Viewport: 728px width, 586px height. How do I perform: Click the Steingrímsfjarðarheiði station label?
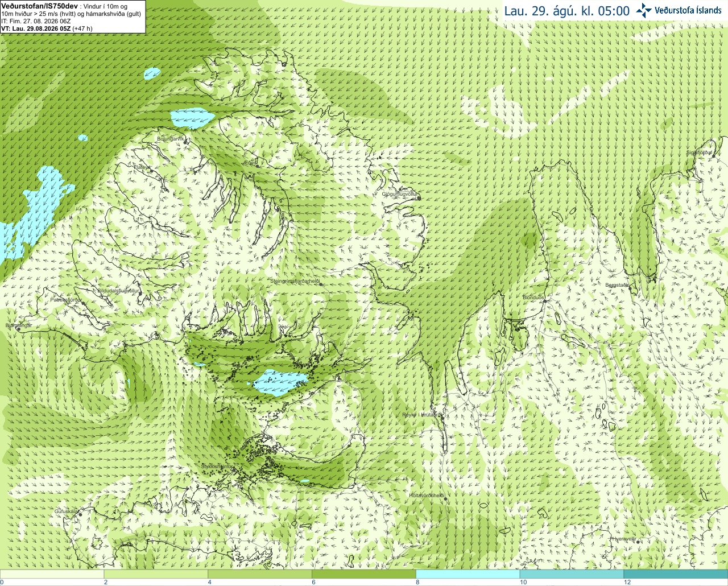[x=295, y=281]
